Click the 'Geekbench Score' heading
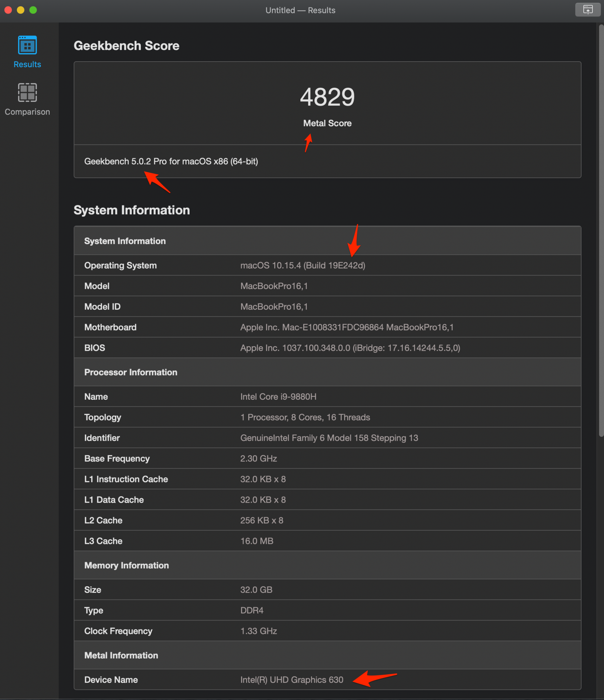The width and height of the screenshot is (604, 700). [126, 46]
